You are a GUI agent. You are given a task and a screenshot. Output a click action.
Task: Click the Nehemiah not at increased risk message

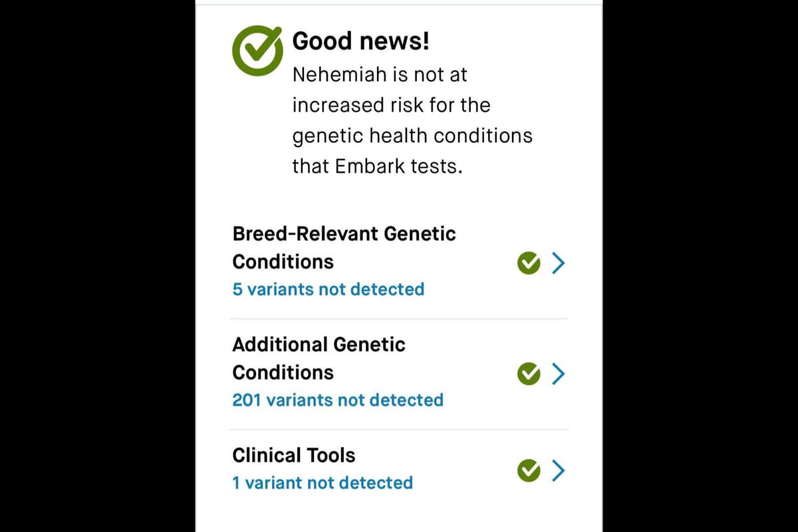(x=412, y=120)
